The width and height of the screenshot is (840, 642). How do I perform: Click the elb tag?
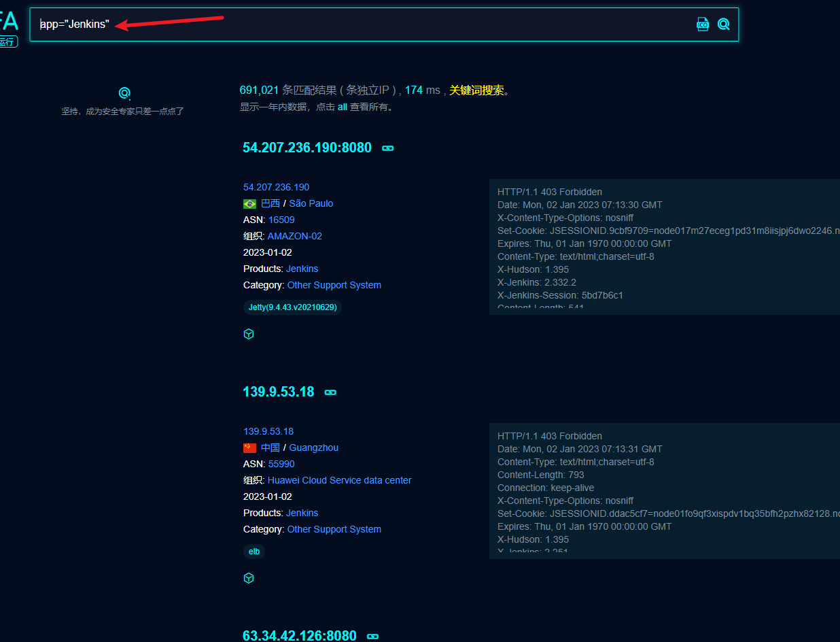(254, 552)
